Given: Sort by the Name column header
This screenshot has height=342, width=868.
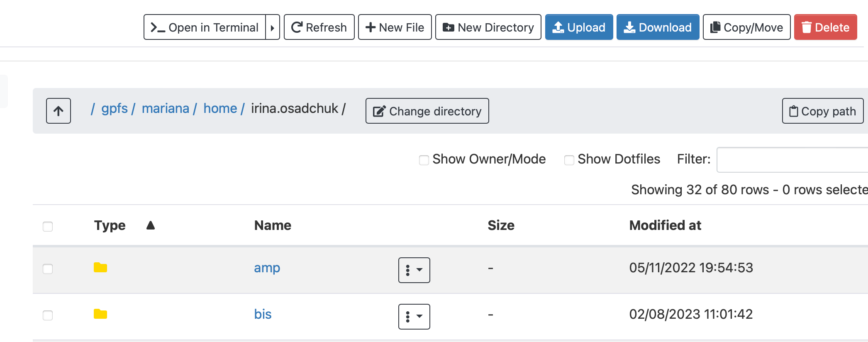Looking at the screenshot, I should click(273, 225).
